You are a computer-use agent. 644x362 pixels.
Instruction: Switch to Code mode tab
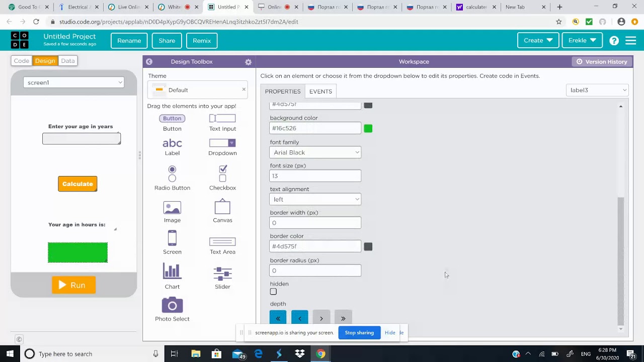tap(22, 61)
